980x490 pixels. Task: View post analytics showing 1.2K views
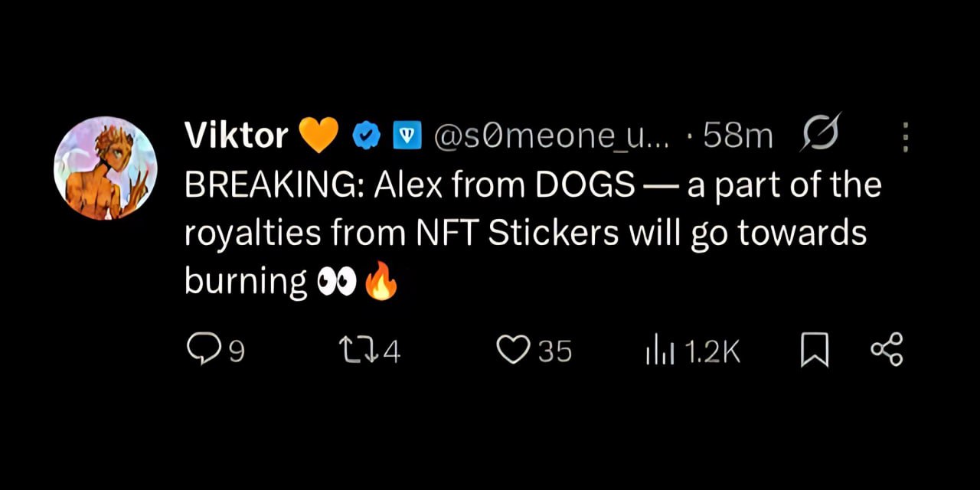pyautogui.click(x=693, y=351)
